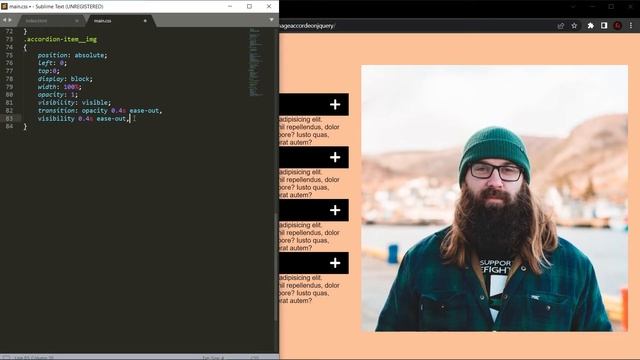Click the 'position: absolute;' code line
Screen dimensions: 640x360
[x=72, y=55]
